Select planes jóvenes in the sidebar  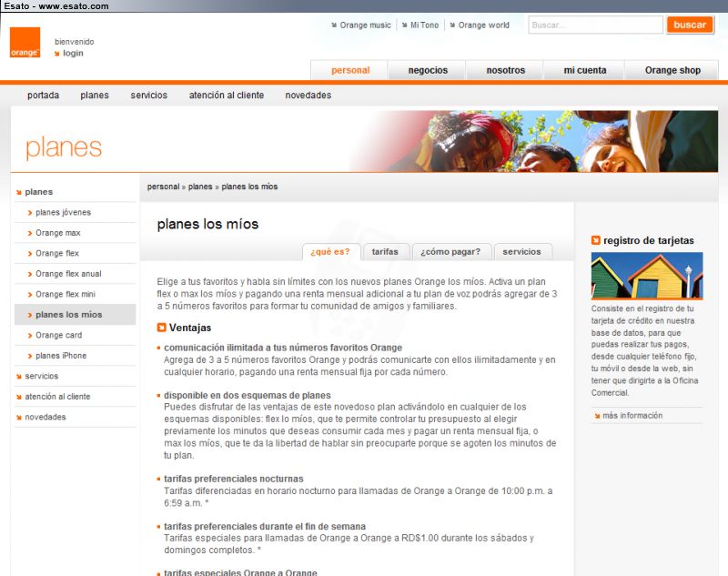(x=76, y=213)
